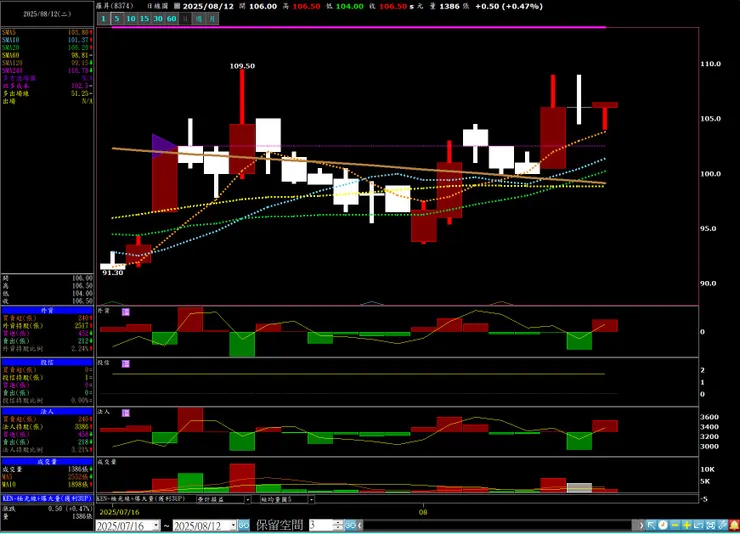
Task: Click the 外資持股(張) row
Action: [x=47, y=325]
